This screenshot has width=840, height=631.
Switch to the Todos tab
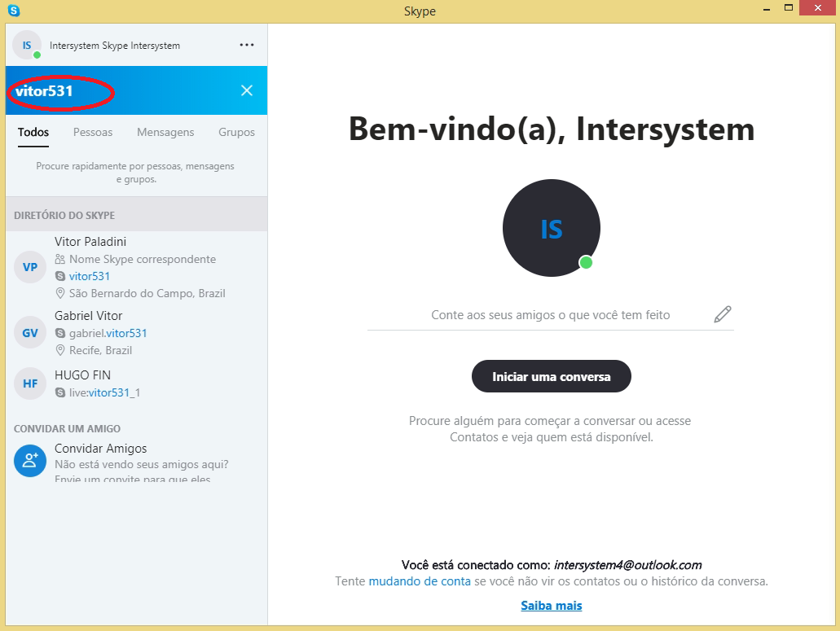[x=33, y=132]
